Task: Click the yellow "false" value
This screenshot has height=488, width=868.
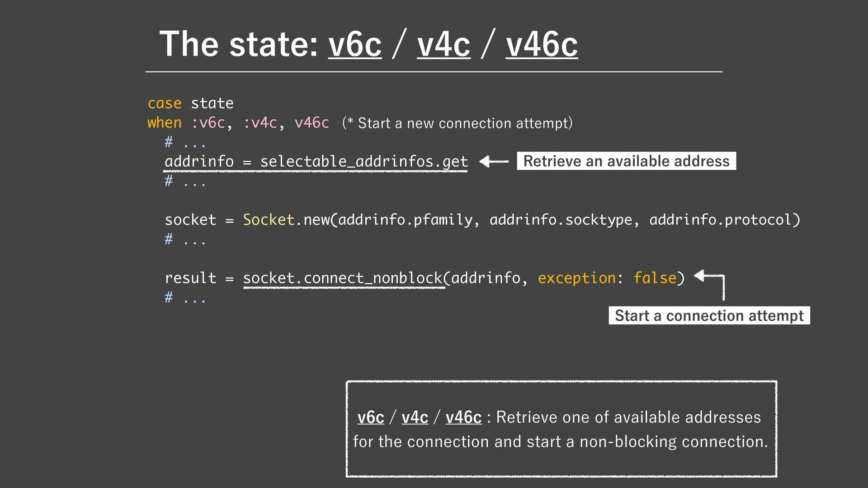Action: click(x=655, y=278)
